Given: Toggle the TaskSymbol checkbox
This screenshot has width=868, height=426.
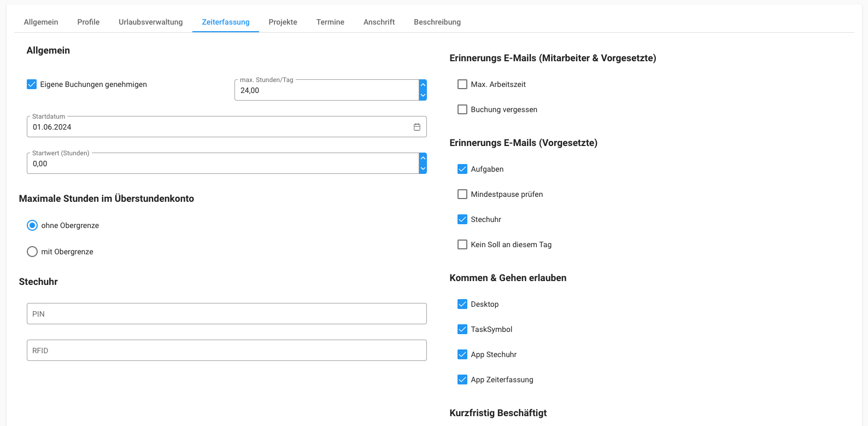Looking at the screenshot, I should 462,329.
